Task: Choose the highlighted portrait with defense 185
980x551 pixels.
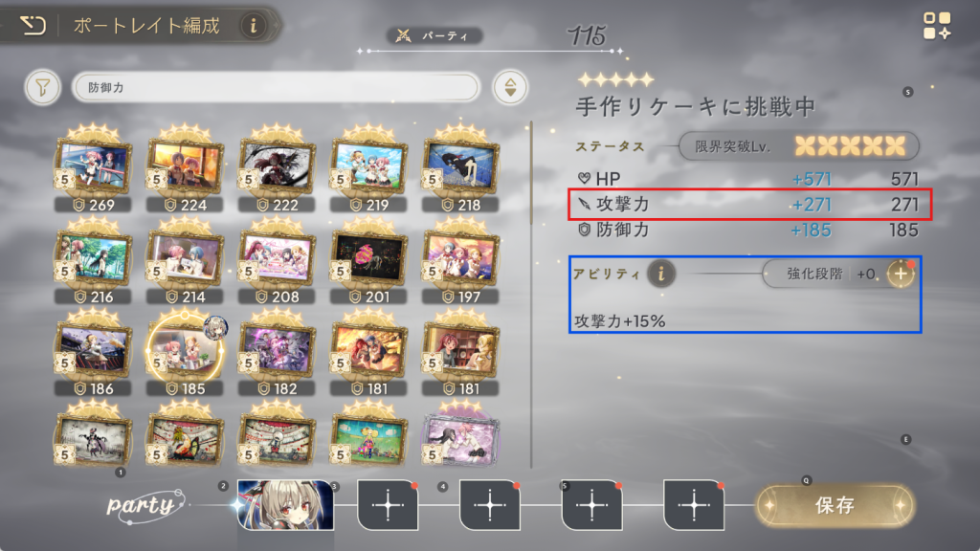Action: point(186,353)
